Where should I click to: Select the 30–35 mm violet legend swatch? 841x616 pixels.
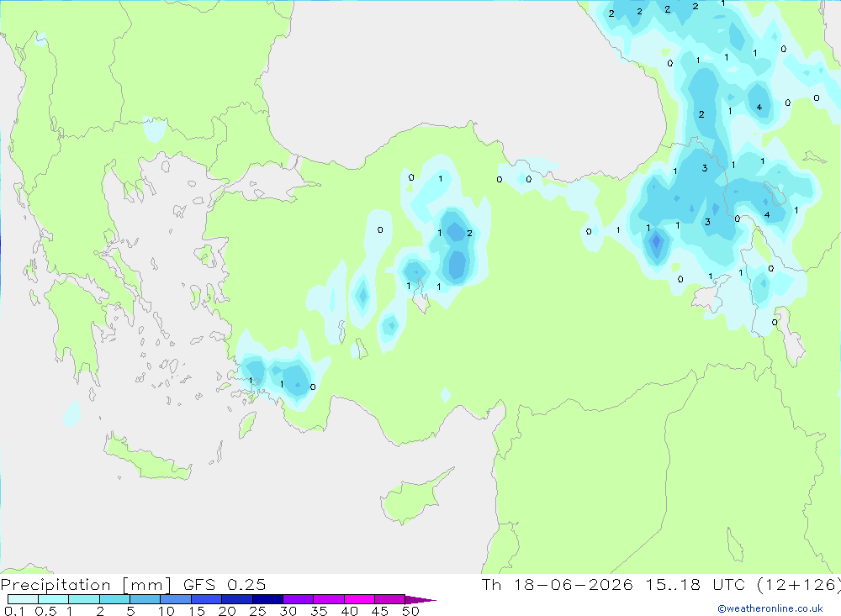[x=299, y=599]
